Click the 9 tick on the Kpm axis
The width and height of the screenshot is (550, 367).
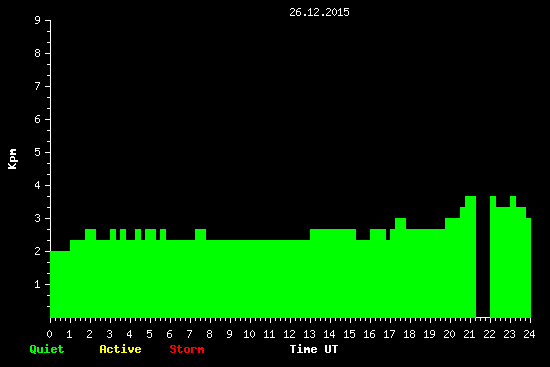point(37,20)
